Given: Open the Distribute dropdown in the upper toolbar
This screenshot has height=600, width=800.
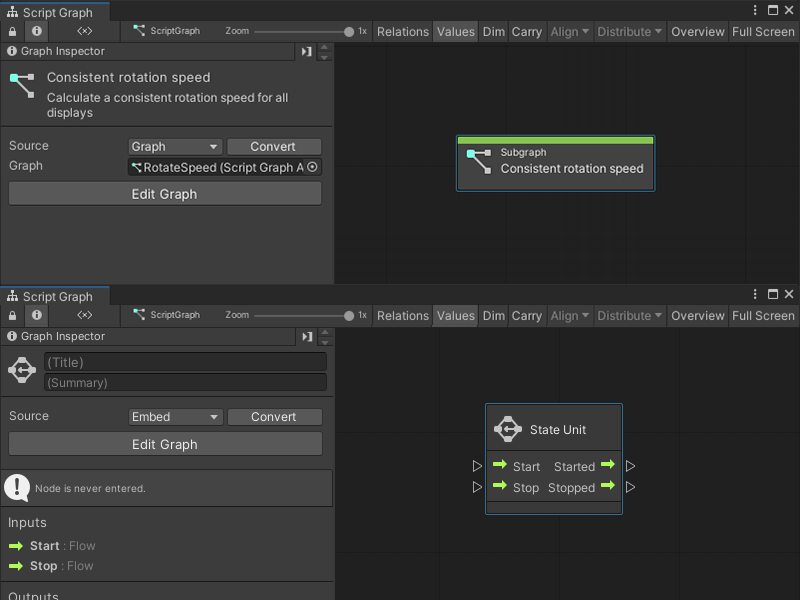Looking at the screenshot, I should (x=630, y=32).
